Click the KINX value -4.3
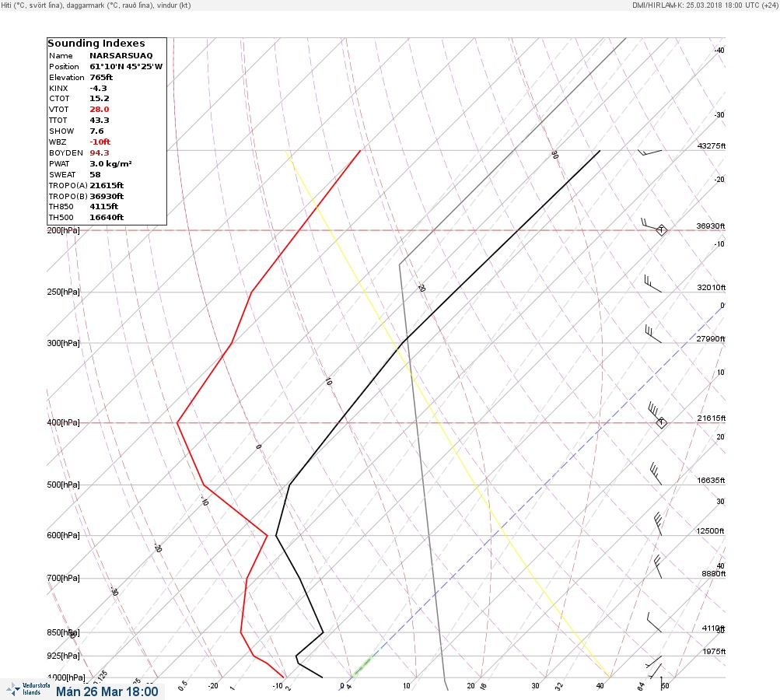 click(98, 89)
